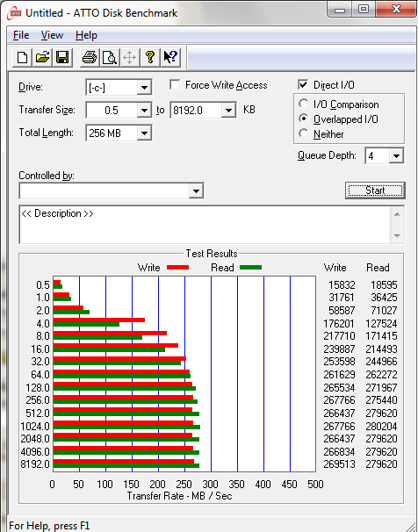This screenshot has height=532, width=418.
Task: Select the I/O Comparison radio button
Action: pyautogui.click(x=303, y=104)
